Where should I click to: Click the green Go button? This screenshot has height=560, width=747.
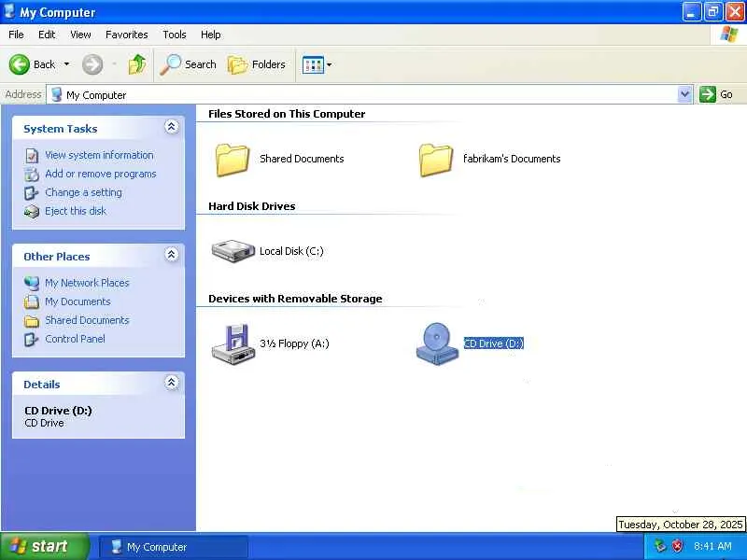pos(716,94)
